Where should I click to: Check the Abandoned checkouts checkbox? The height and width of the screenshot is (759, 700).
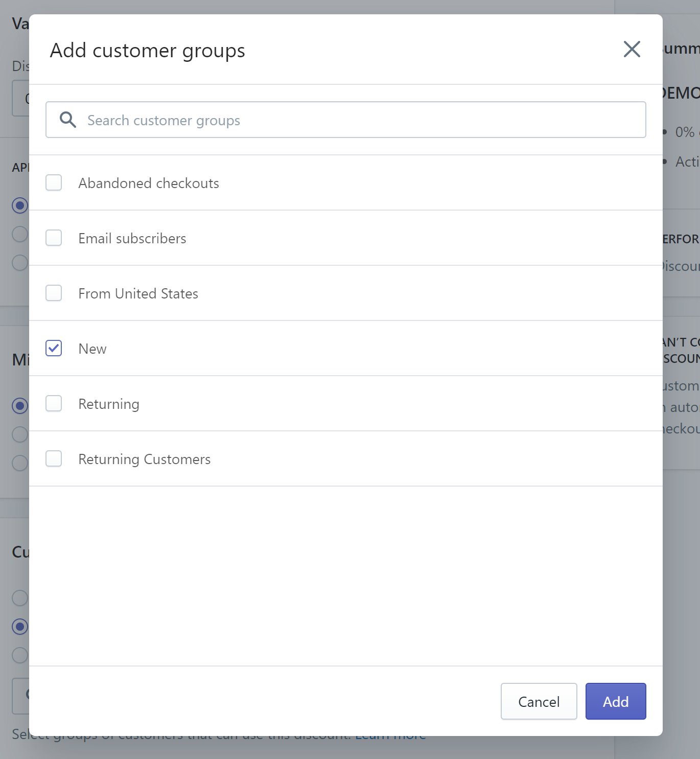[x=54, y=182]
